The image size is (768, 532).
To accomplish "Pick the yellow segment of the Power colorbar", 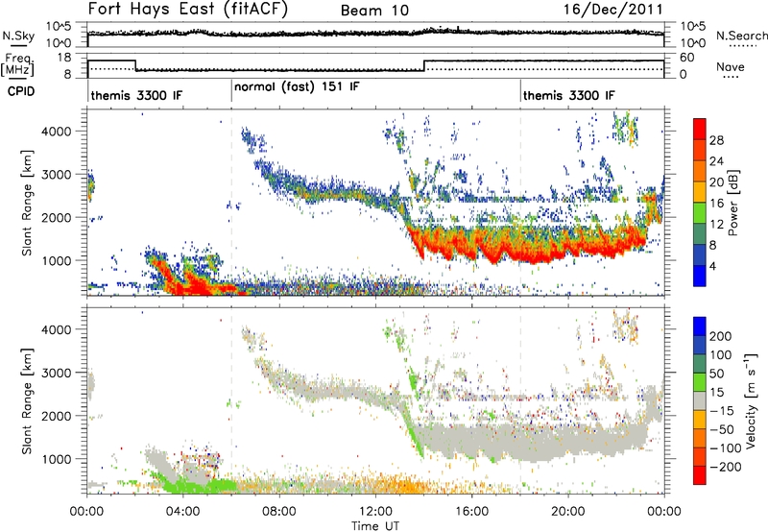I will point(700,192).
